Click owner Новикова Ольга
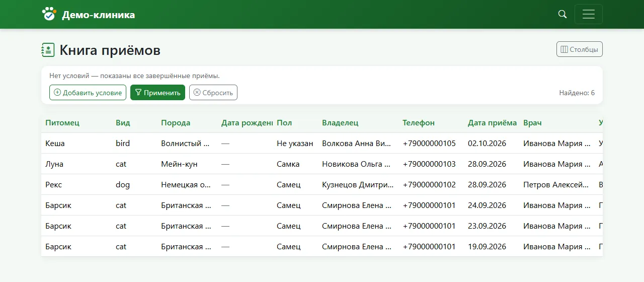The height and width of the screenshot is (282, 644). [x=356, y=164]
